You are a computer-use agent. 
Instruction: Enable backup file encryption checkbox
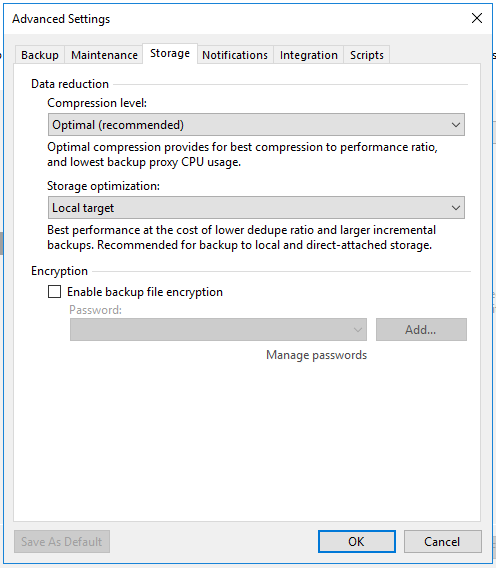pyautogui.click(x=54, y=292)
